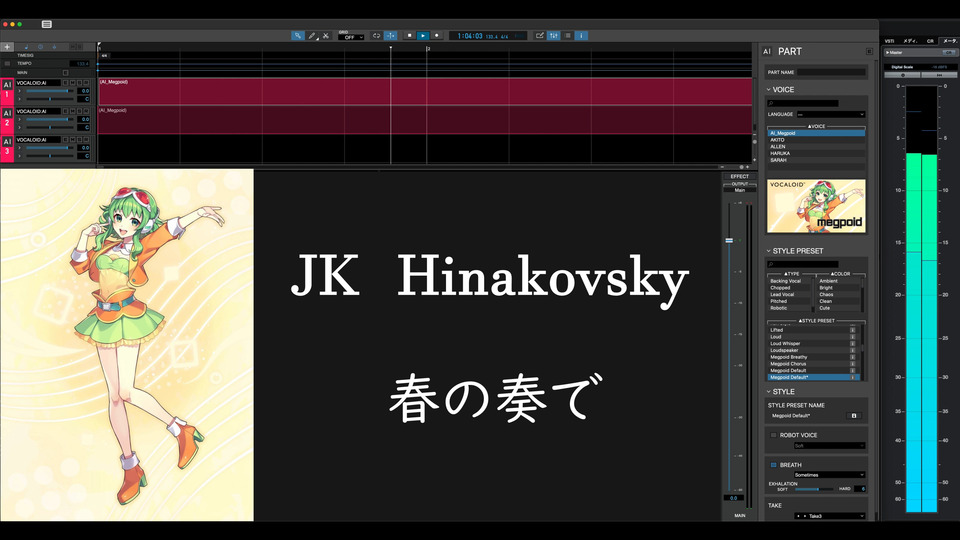The height and width of the screenshot is (540, 960).
Task: Toggle loop playback icon
Action: 377,36
